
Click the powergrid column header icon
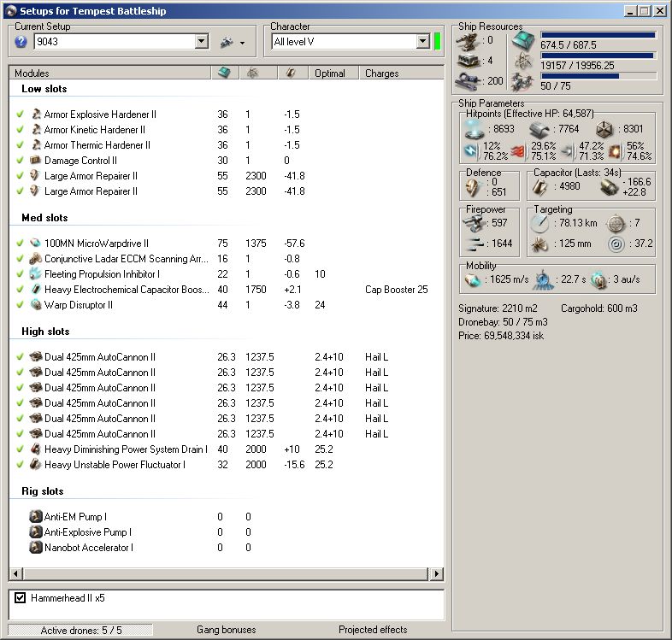[x=252, y=73]
